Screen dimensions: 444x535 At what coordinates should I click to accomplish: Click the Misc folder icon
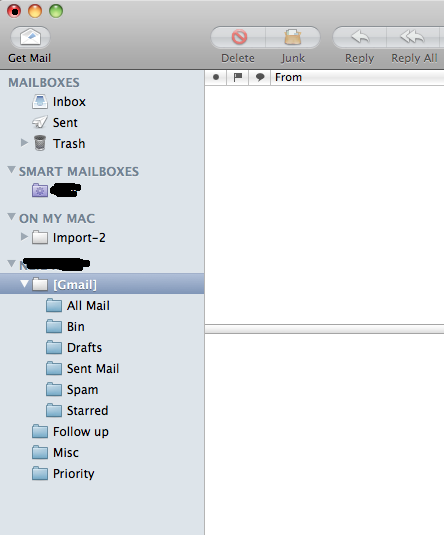point(40,452)
